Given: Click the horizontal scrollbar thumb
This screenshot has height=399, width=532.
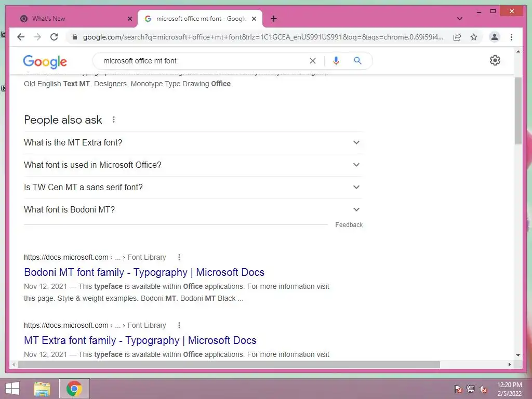Looking at the screenshot, I should tap(229, 364).
